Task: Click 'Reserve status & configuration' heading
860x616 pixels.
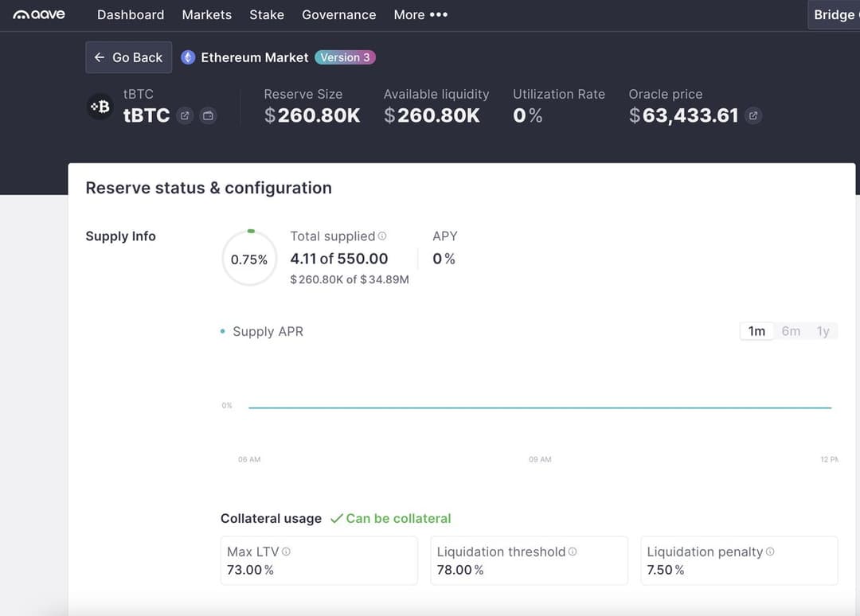Action: [209, 188]
